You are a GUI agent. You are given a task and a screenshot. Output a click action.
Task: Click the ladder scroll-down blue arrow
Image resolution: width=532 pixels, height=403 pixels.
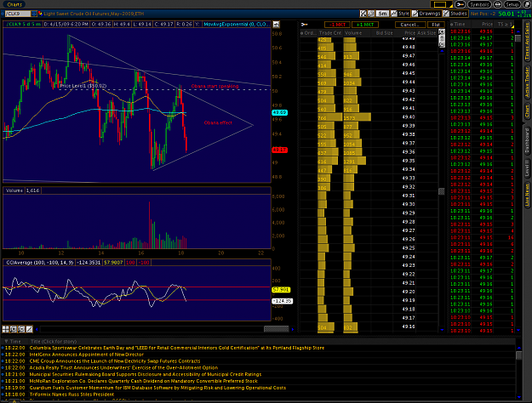tap(442, 329)
